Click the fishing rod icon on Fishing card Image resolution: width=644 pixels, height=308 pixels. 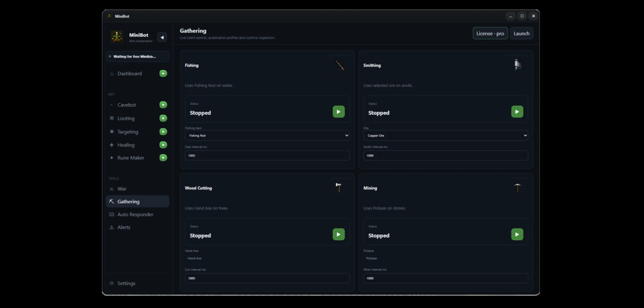339,65
